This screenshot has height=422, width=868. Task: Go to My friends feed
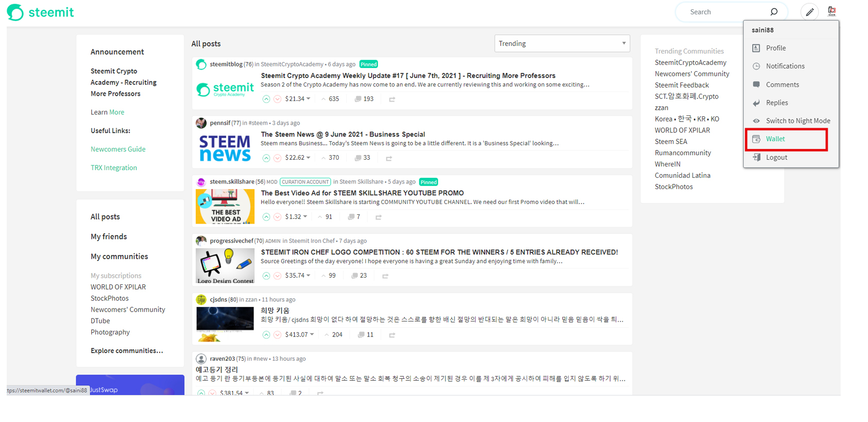109,237
